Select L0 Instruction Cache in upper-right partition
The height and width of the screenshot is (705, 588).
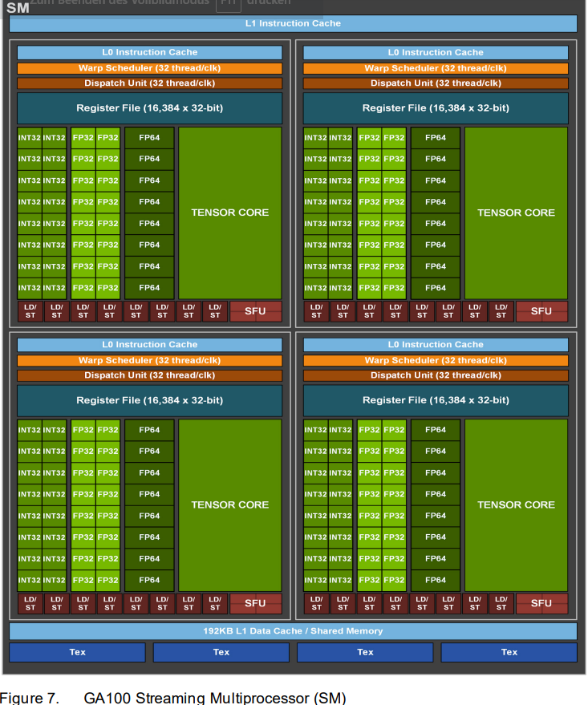(x=436, y=52)
